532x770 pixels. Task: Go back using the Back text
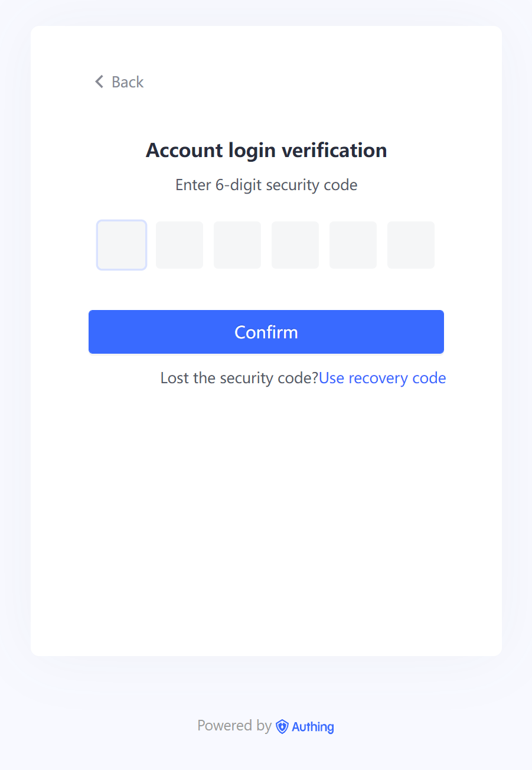(128, 82)
